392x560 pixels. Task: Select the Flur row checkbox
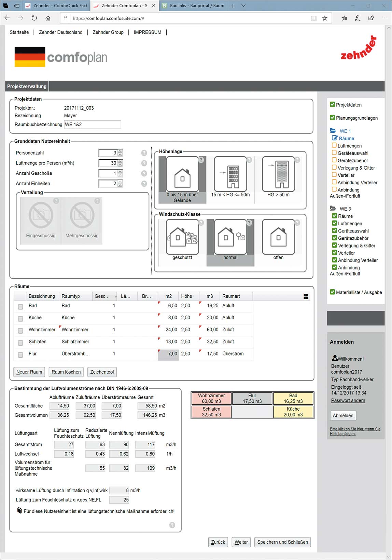point(20,355)
